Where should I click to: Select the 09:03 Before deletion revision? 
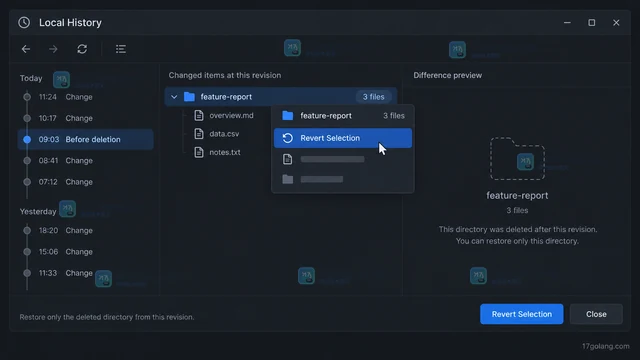[x=86, y=140]
